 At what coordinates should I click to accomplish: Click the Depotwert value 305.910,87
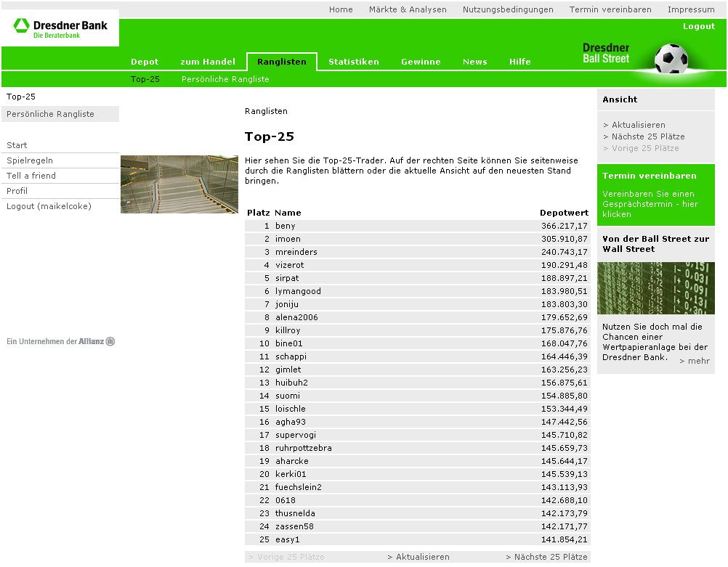564,239
